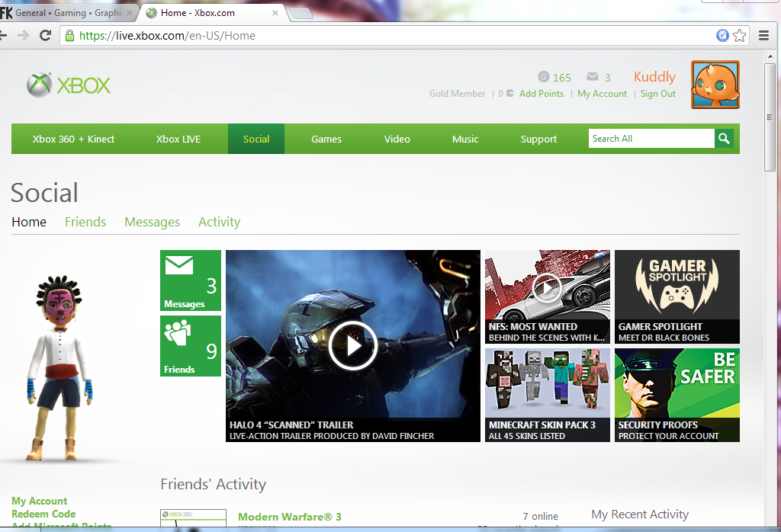Screen dimensions: 781x532
Task: Close the Home - Xbox.com tab
Action: tap(275, 13)
